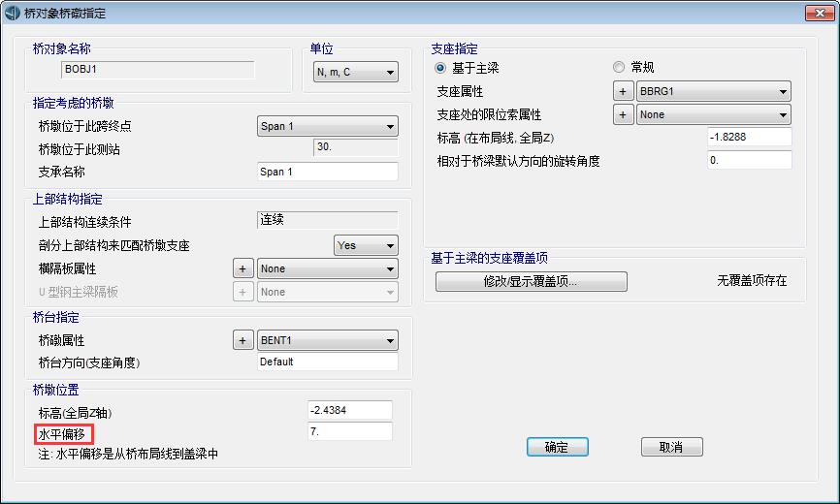Confirm with the 确定 button
840x504 pixels.
[x=558, y=447]
